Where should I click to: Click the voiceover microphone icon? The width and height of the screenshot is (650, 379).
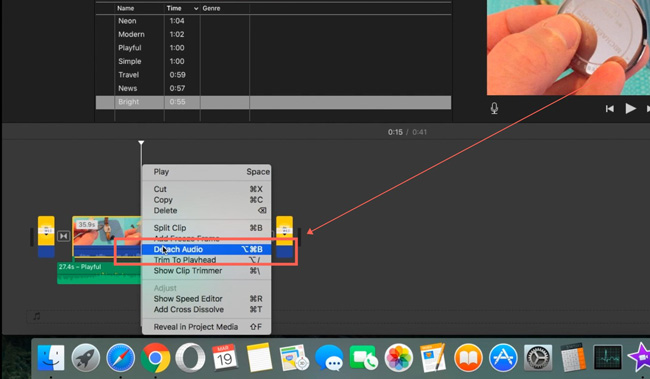click(x=494, y=109)
